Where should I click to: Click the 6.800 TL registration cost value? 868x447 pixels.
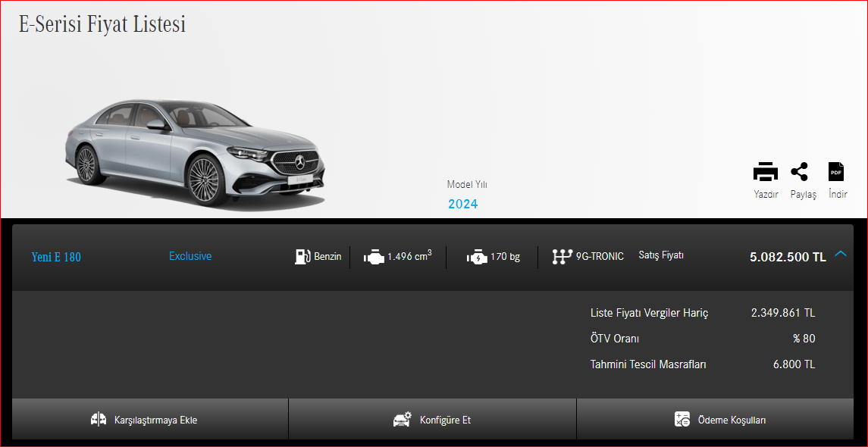pos(794,364)
